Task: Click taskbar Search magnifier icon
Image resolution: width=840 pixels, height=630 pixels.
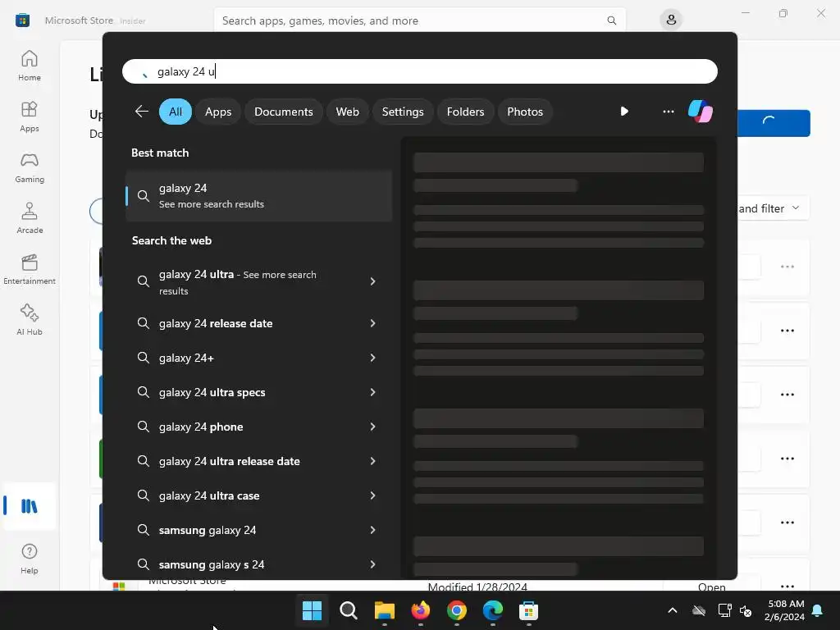Action: (x=348, y=610)
